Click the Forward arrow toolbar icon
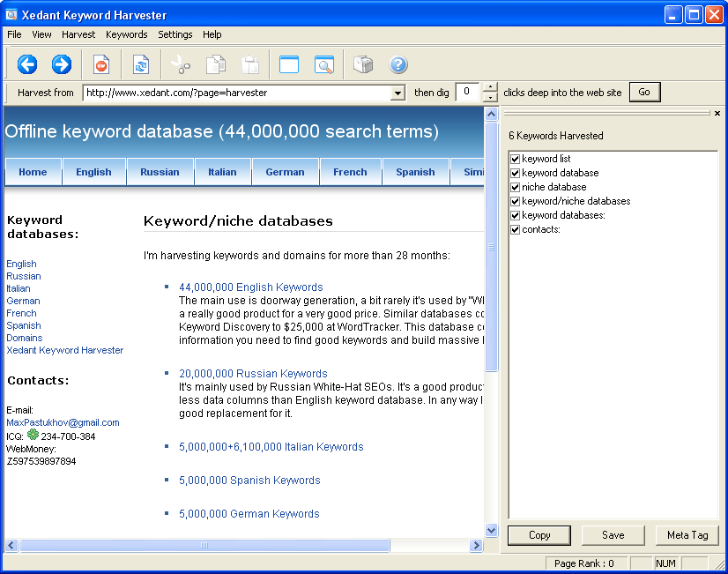728x574 pixels. click(62, 64)
